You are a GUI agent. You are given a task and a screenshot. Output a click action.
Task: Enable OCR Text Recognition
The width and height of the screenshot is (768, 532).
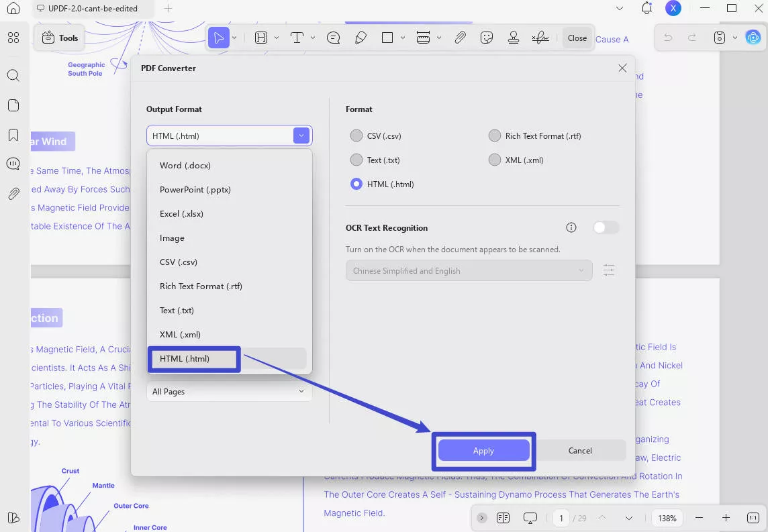(x=606, y=227)
